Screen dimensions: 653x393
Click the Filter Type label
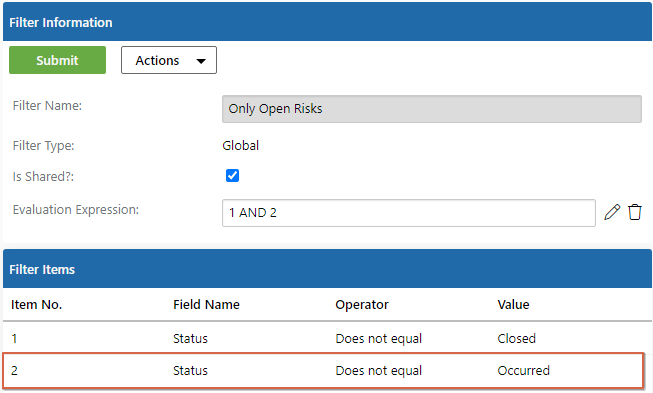[x=44, y=146]
